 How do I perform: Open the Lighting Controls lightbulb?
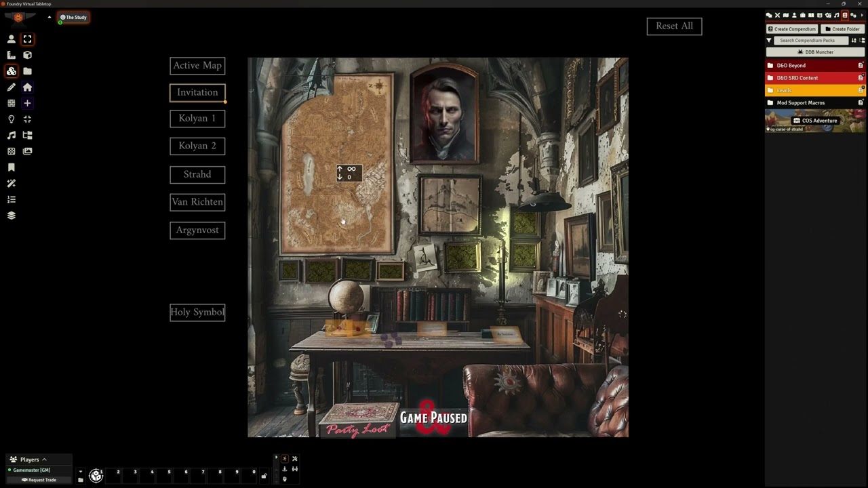[11, 119]
